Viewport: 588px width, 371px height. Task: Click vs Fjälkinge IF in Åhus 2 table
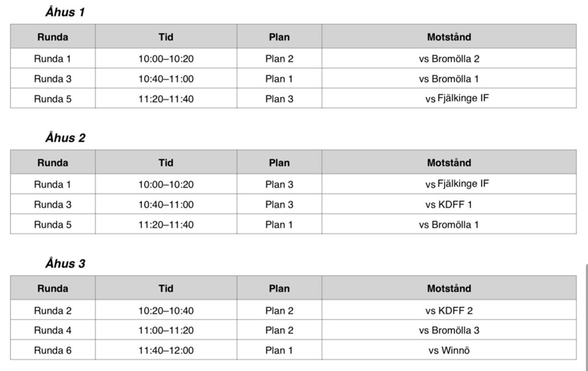pyautogui.click(x=457, y=184)
